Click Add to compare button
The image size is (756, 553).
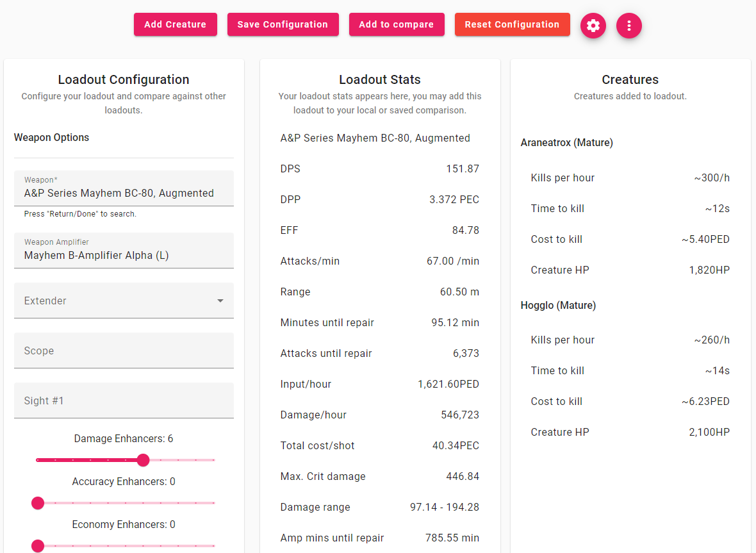(397, 24)
